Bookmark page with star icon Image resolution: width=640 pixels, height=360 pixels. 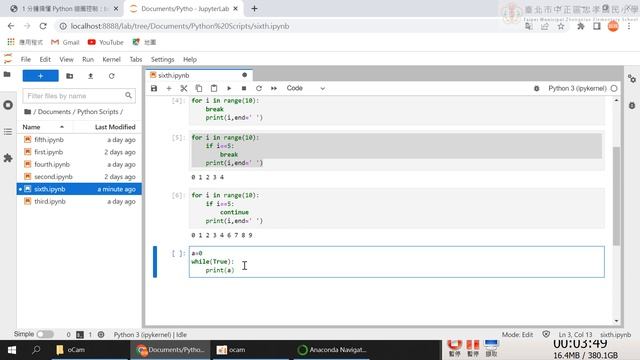[x=561, y=27]
